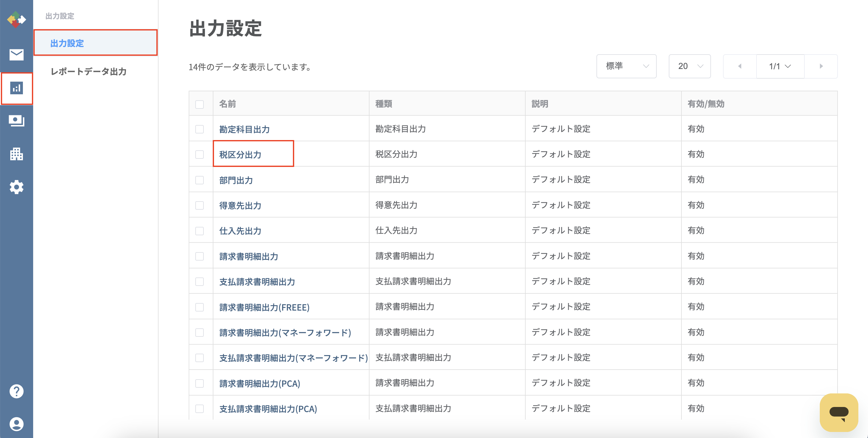Open the settings gear sidebar icon
This screenshot has height=438, width=868.
[16, 187]
